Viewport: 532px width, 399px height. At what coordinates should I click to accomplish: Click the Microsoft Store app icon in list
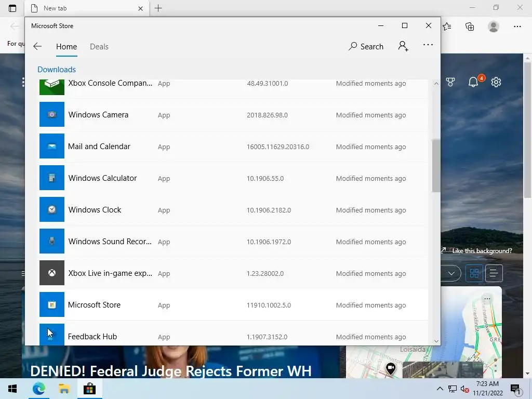51,304
